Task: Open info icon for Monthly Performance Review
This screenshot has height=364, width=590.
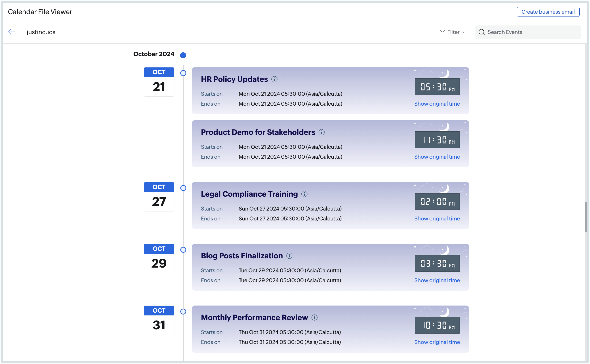Action: pos(314,318)
